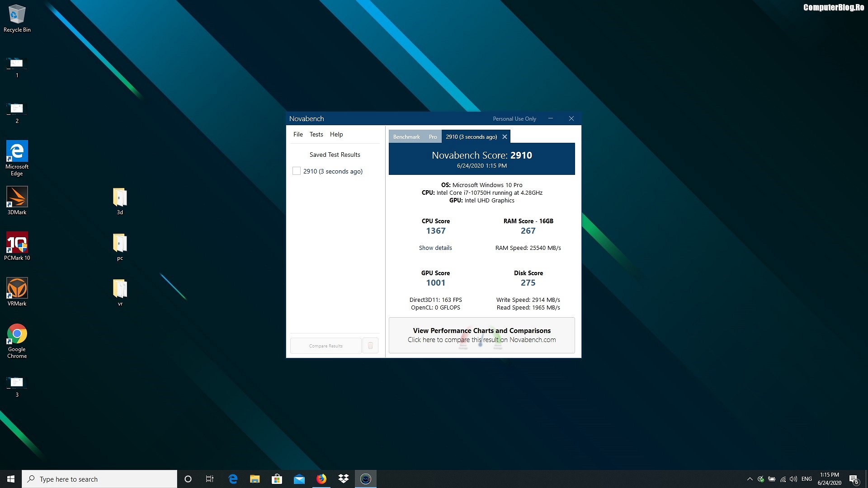Click the Novabench icon in the taskbar
868x488 pixels.
click(366, 479)
